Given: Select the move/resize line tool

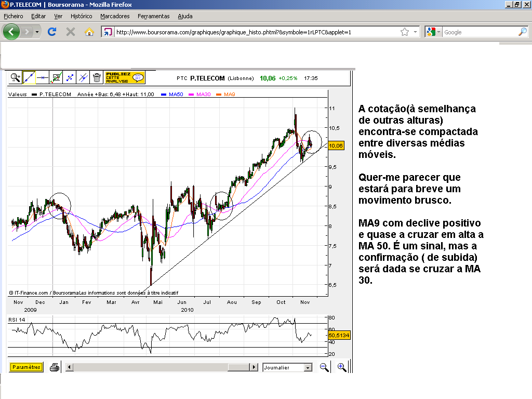Looking at the screenshot, I should pos(70,78).
